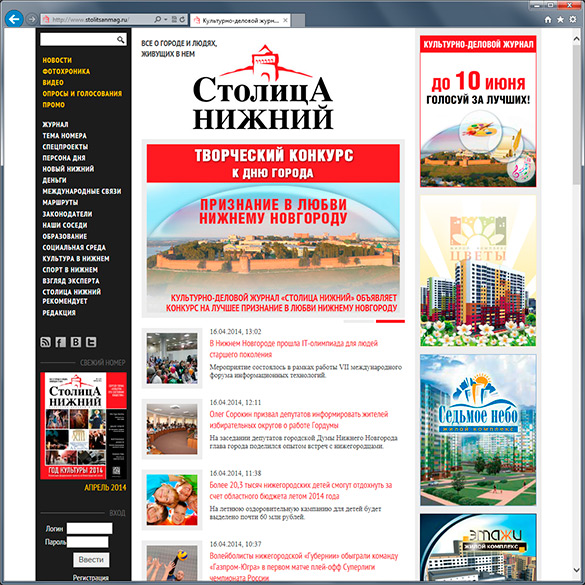The image size is (585, 585).
Task: Open the Редакция section
Action: (x=59, y=313)
